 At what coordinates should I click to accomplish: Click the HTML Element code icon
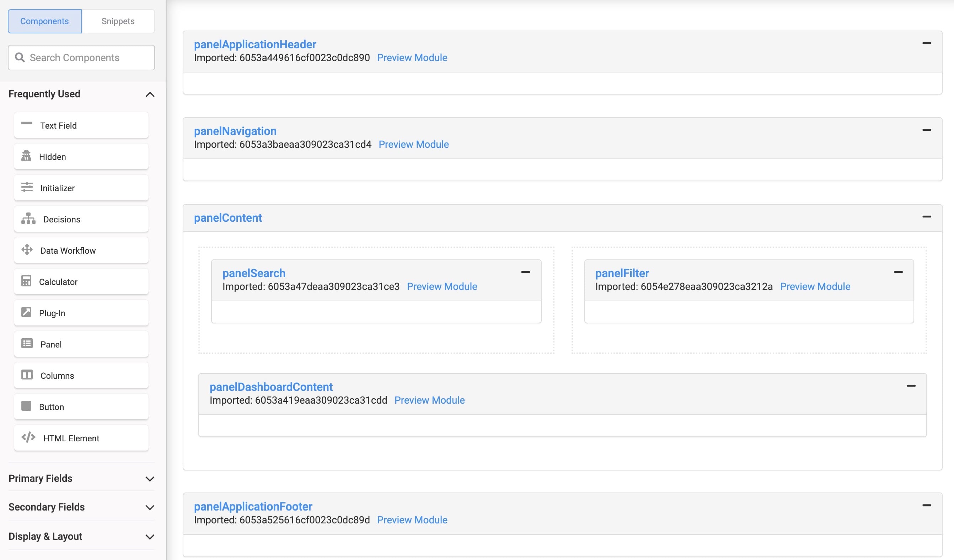point(28,437)
